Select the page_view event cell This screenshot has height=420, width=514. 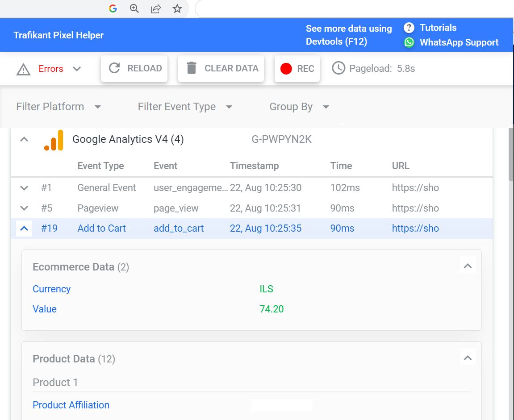click(176, 208)
